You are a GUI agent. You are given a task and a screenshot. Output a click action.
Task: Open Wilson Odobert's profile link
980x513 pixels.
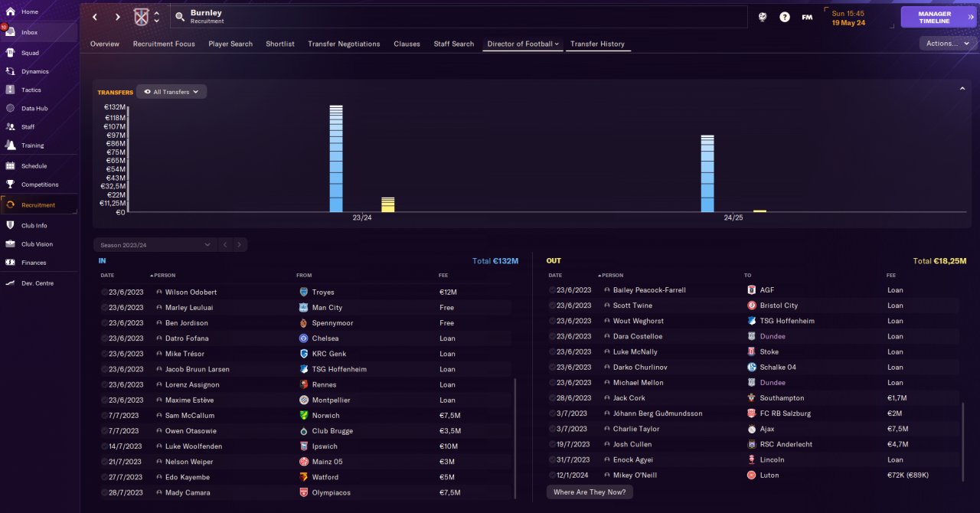(191, 292)
